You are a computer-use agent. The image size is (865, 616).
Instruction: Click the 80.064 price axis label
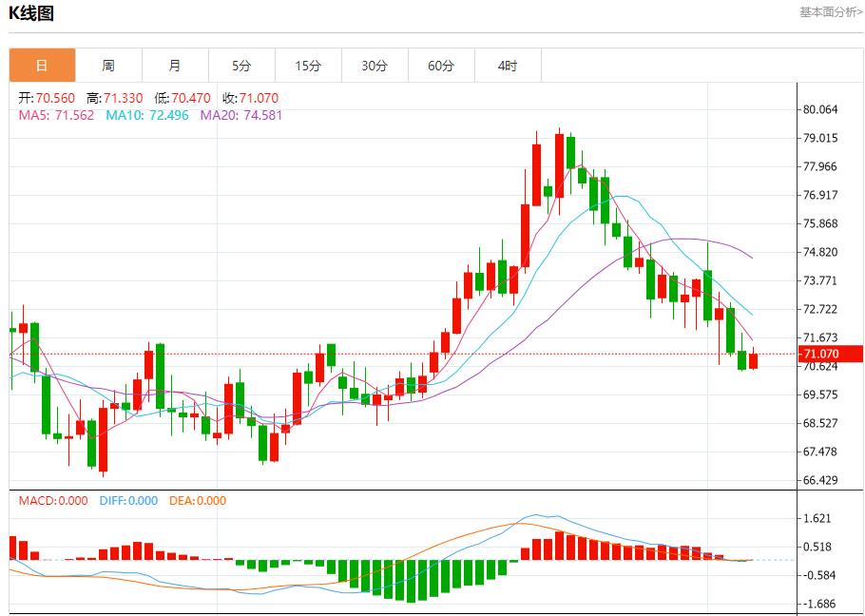[820, 109]
